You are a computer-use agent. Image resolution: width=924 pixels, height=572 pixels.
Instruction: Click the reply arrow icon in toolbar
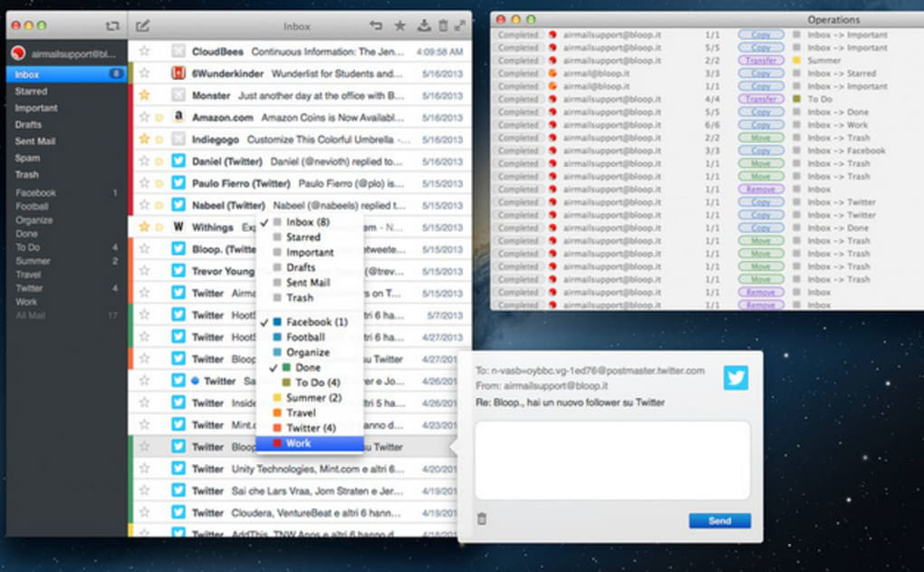click(x=375, y=25)
